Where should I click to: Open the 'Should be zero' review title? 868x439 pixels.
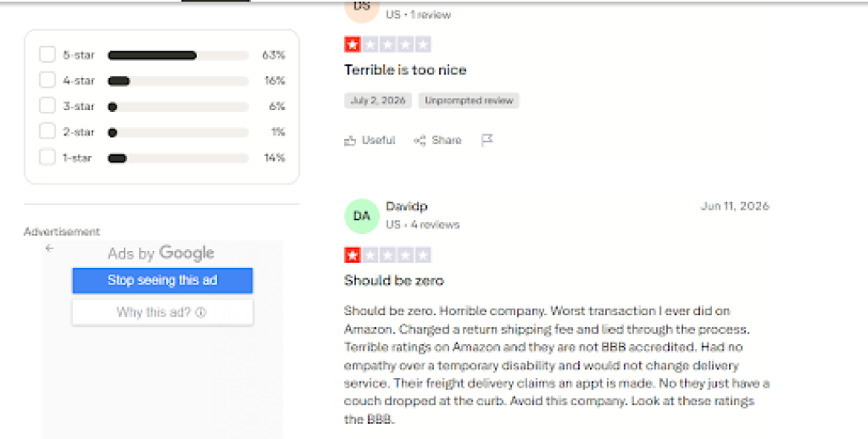click(394, 281)
